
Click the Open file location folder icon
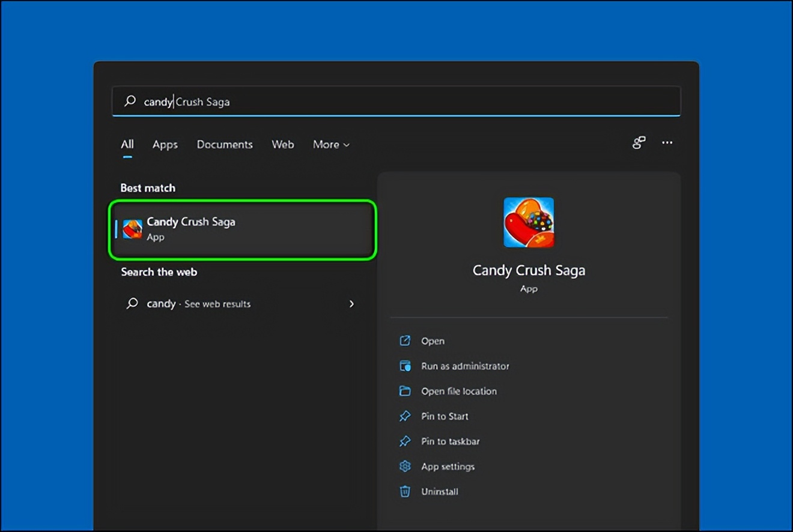(x=405, y=391)
